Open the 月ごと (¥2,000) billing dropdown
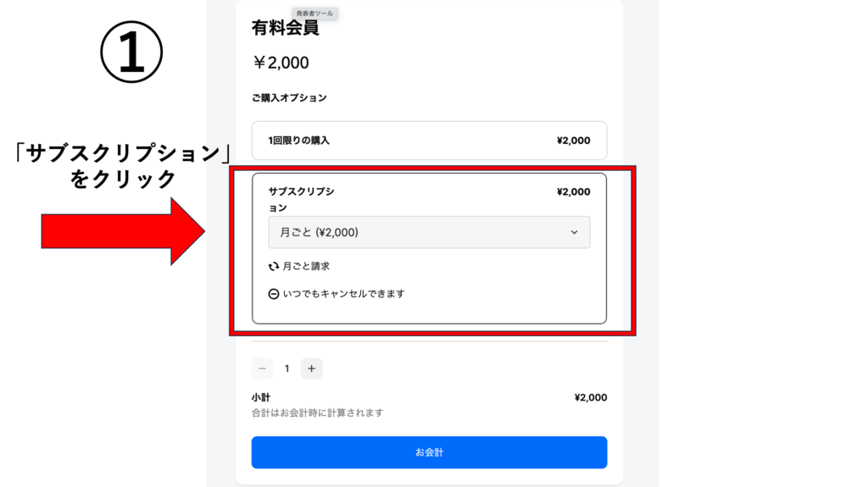 pos(429,232)
